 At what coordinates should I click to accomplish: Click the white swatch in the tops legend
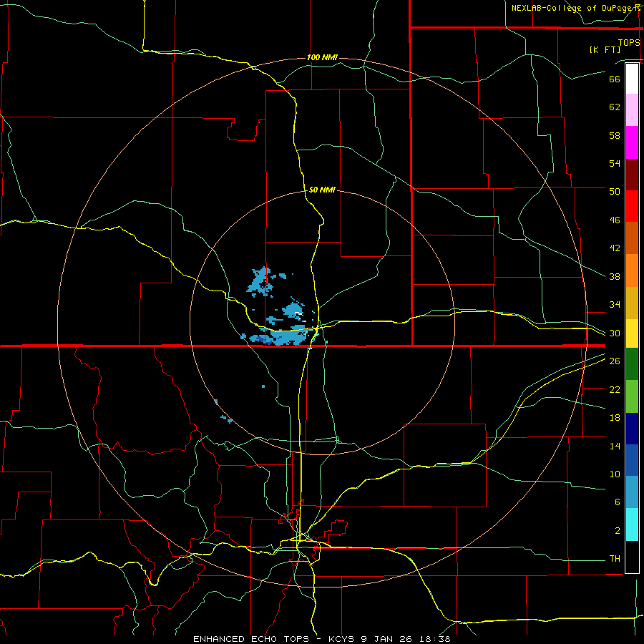pos(632,79)
